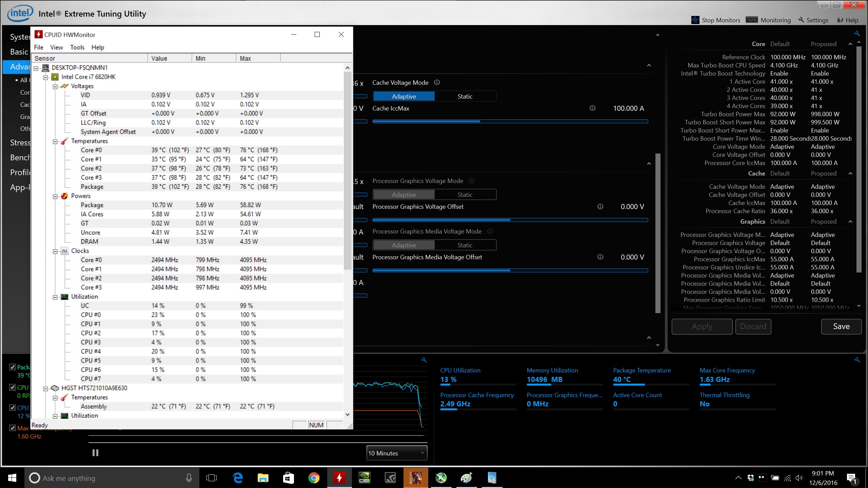Click the Apply button
The height and width of the screenshot is (488, 868).
click(x=702, y=326)
